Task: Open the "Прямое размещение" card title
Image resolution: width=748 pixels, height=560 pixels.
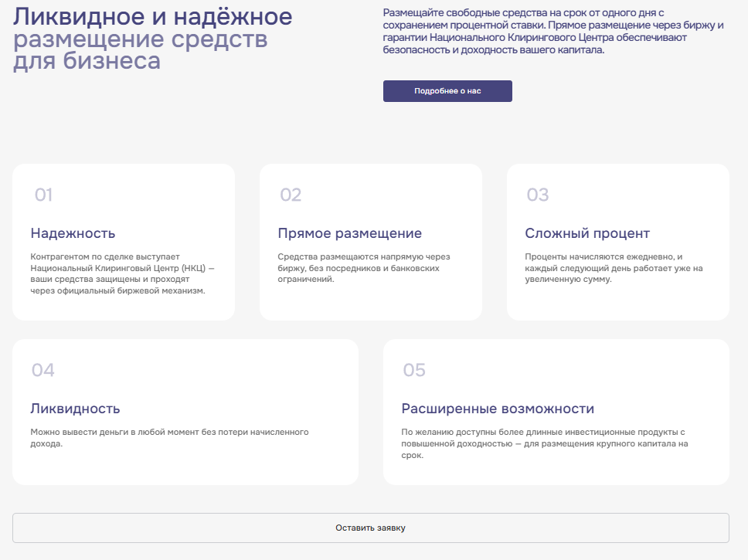Action: [349, 233]
